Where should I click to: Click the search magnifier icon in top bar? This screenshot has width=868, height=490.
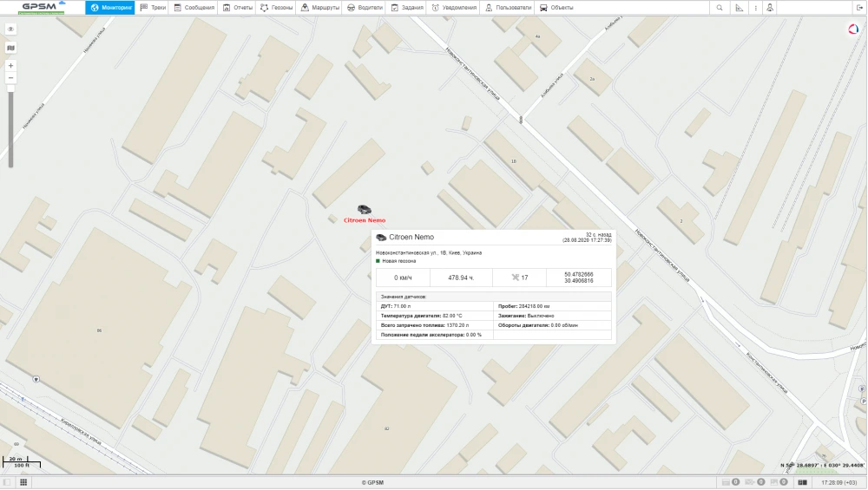click(720, 7)
